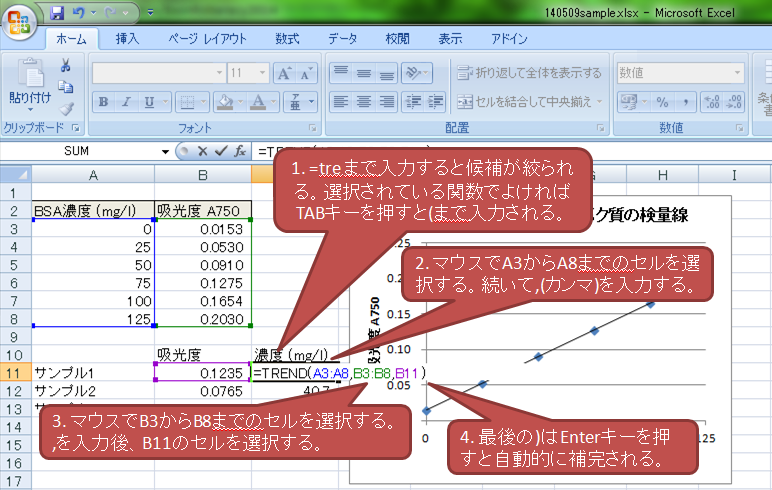
Task: Click the percent style button
Action: point(662,102)
